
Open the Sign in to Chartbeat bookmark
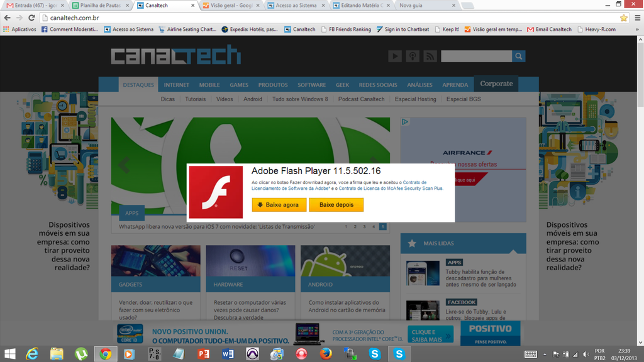click(403, 29)
